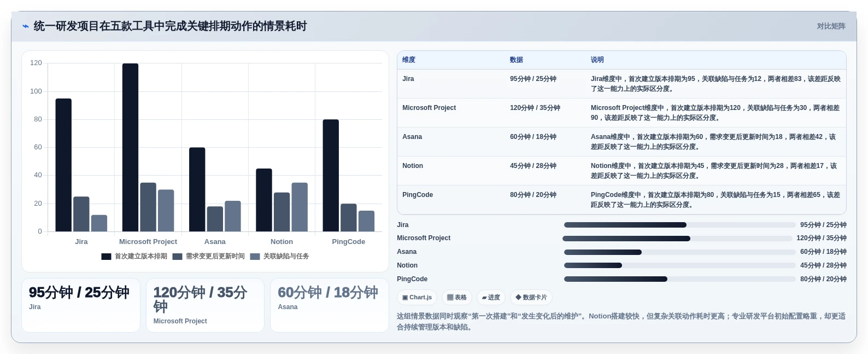Click the panel title text

pos(170,26)
